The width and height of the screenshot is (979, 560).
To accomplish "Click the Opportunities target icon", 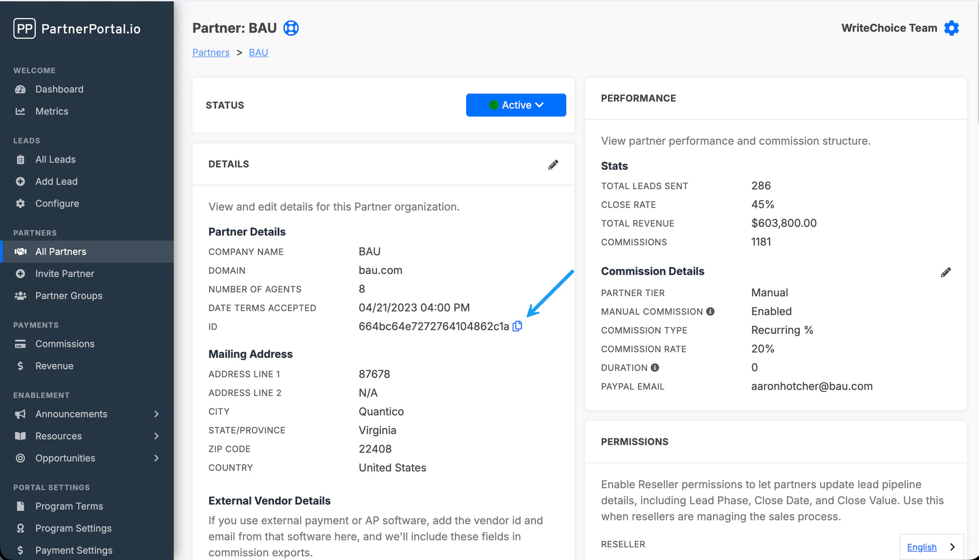I will point(21,458).
